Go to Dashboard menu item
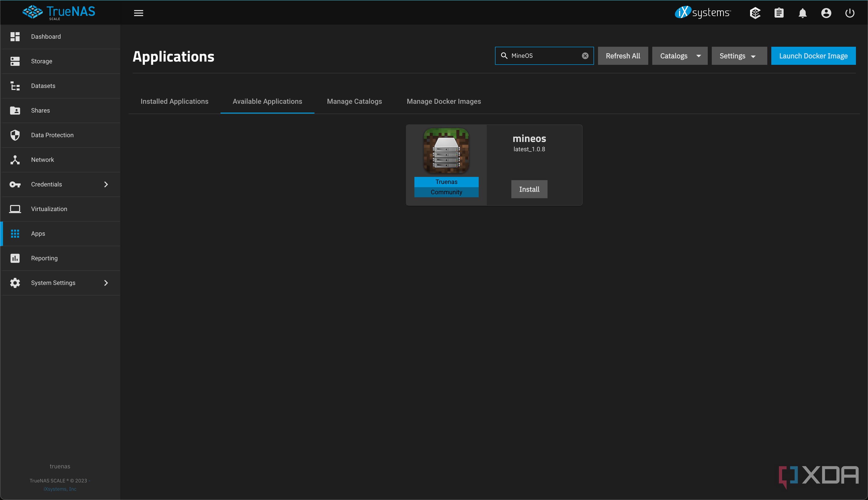868x500 pixels. coord(61,37)
